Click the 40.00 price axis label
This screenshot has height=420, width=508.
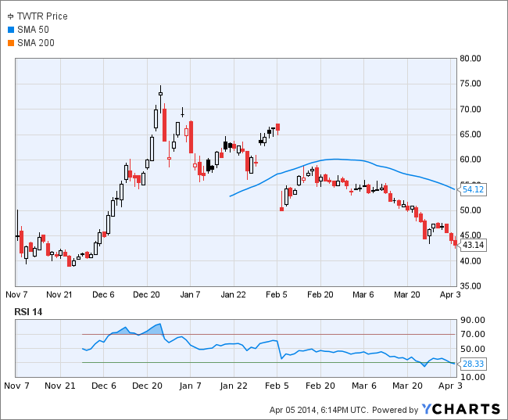(x=470, y=260)
